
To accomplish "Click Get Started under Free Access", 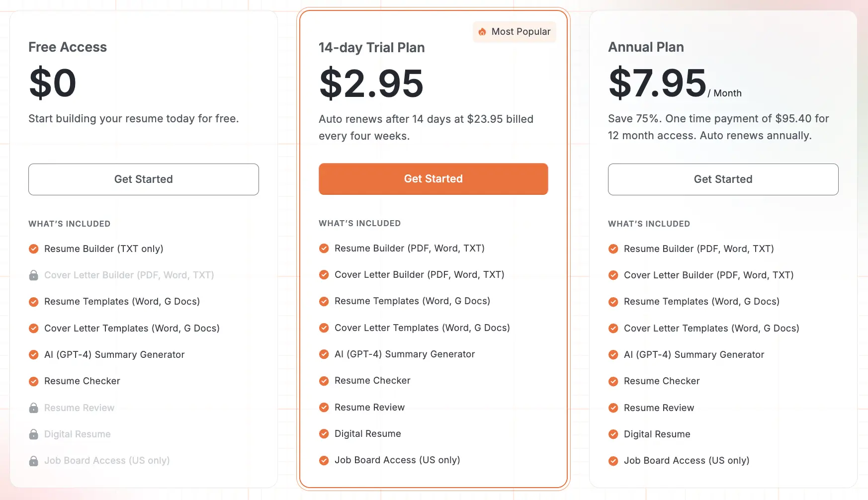I will [x=143, y=179].
